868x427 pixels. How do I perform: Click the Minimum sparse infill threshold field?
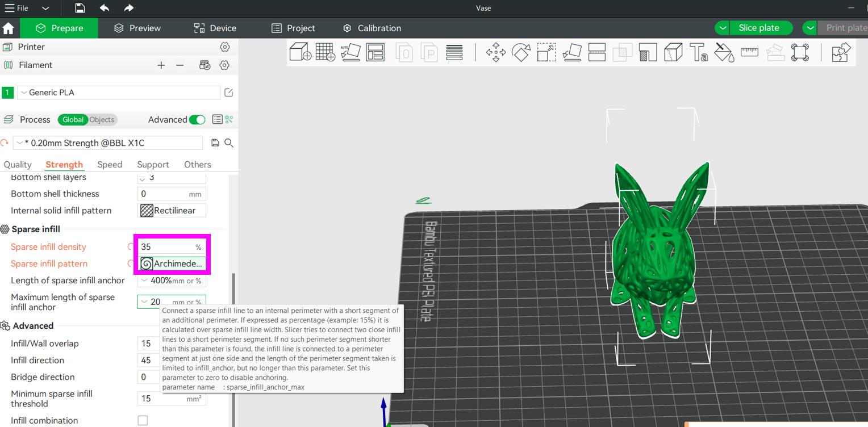point(172,399)
